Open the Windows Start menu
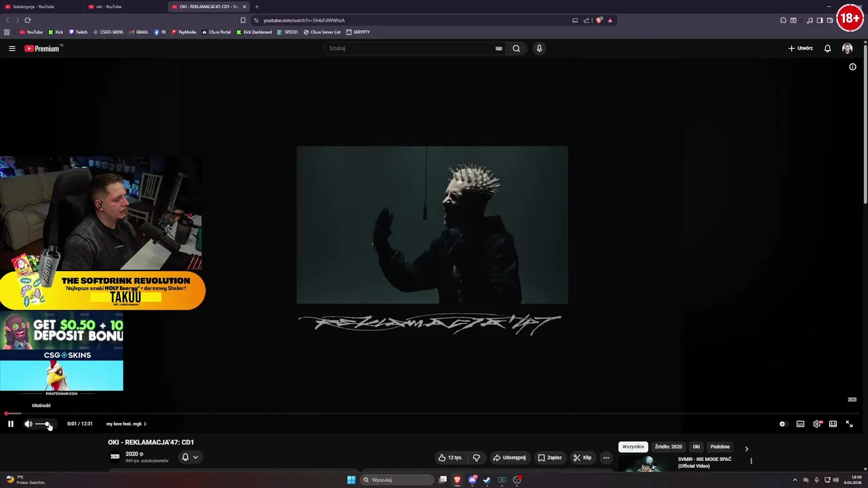 tap(351, 480)
